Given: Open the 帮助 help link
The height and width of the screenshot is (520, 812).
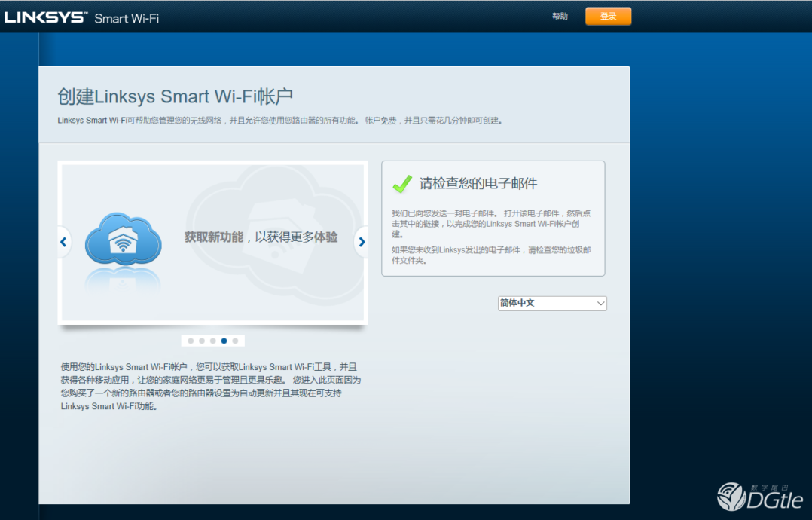Looking at the screenshot, I should tap(560, 16).
